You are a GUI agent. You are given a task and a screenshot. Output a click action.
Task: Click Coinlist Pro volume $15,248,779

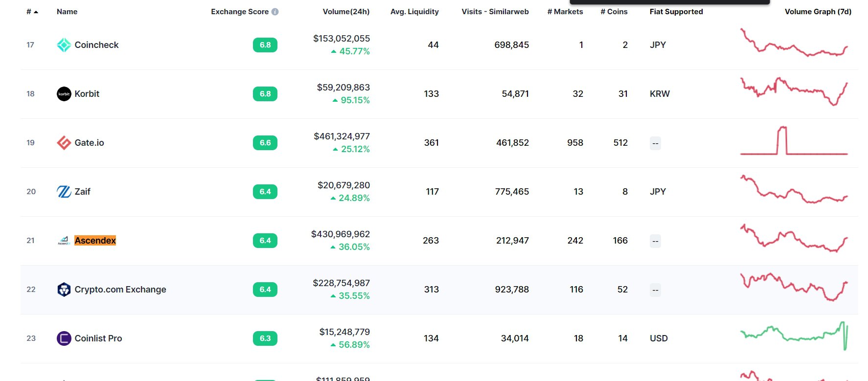pyautogui.click(x=344, y=332)
